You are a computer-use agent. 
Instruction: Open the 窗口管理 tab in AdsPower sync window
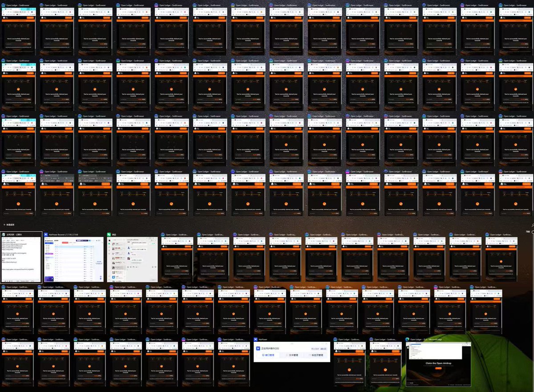pyautogui.click(x=267, y=356)
